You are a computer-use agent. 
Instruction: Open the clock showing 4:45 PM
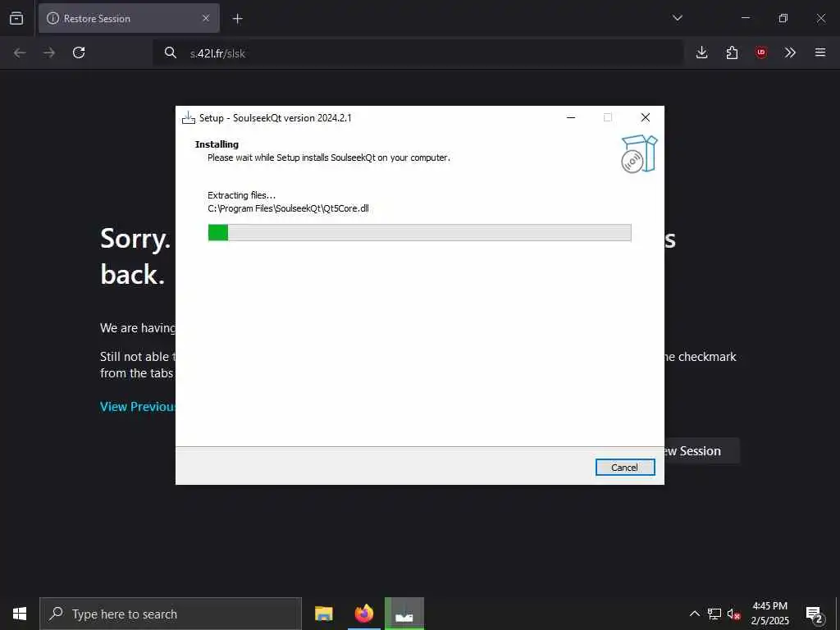[769, 614]
